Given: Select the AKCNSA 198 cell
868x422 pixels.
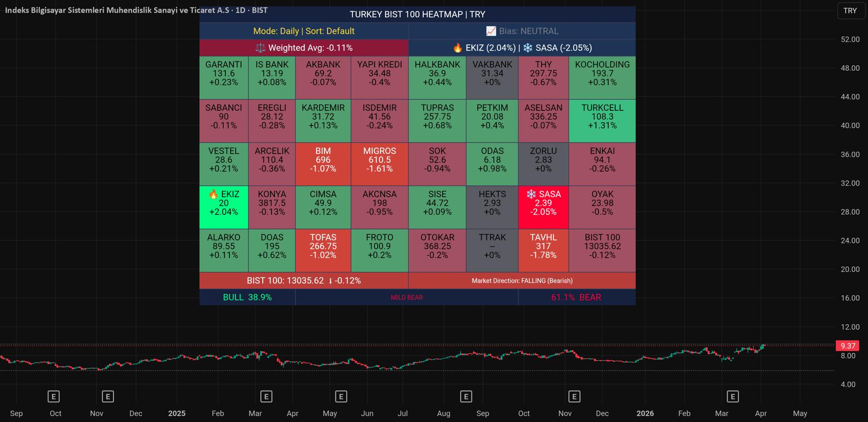Looking at the screenshot, I should tap(380, 208).
